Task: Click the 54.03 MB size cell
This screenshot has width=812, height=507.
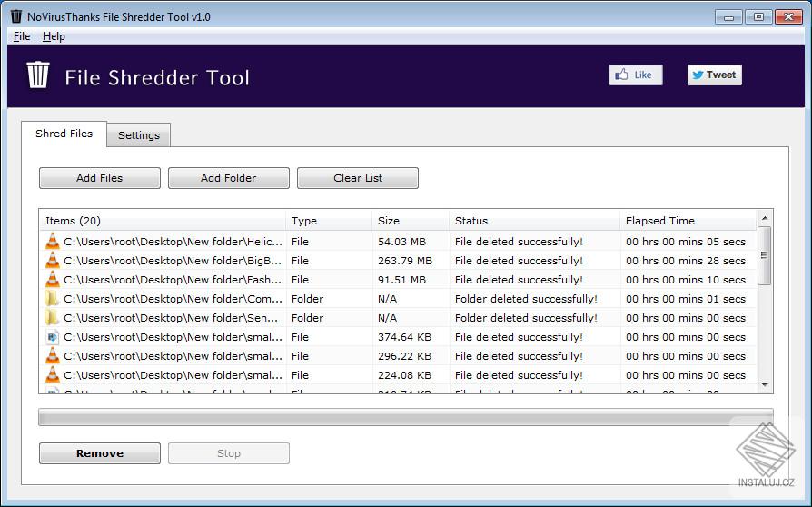Action: [x=401, y=242]
